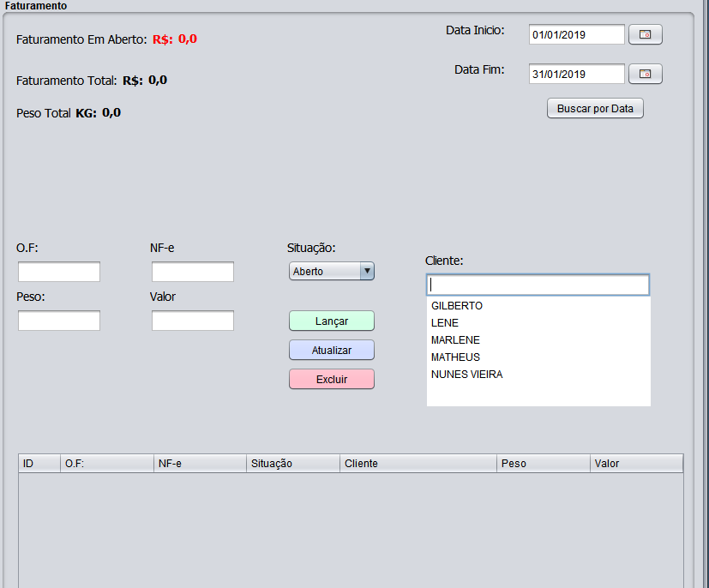Sort table by O.F: column header
This screenshot has width=709, height=588.
[x=106, y=464]
